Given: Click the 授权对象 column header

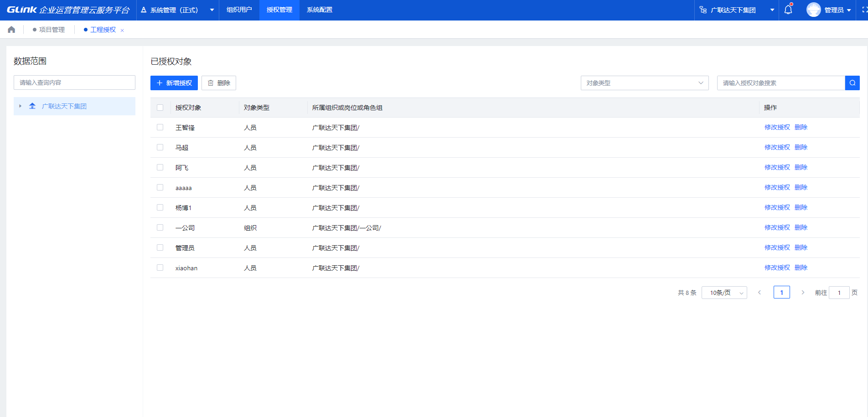Looking at the screenshot, I should [x=188, y=108].
